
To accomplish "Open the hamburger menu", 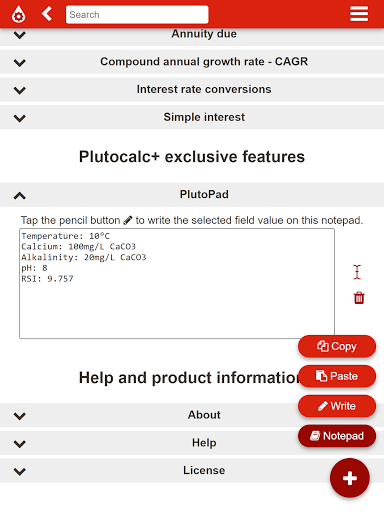I will coord(359,14).
